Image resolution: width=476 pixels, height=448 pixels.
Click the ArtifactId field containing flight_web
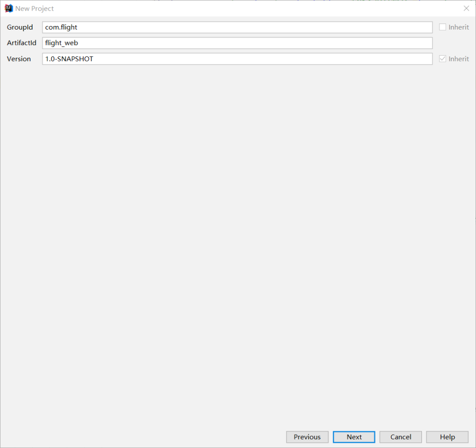[238, 43]
